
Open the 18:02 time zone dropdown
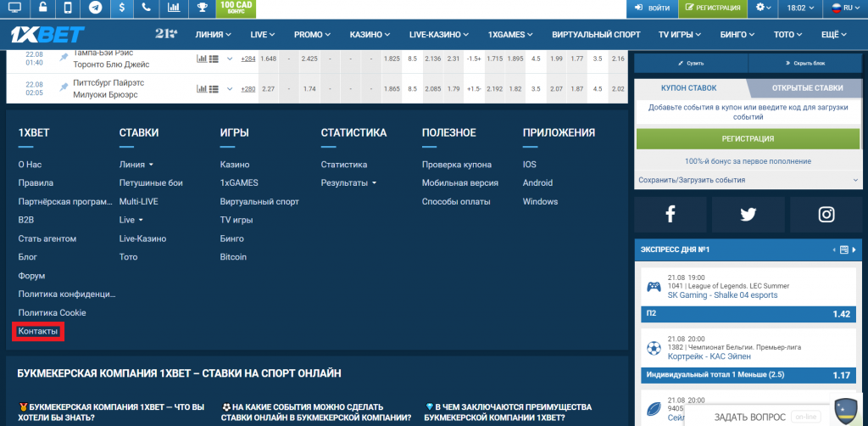(799, 8)
